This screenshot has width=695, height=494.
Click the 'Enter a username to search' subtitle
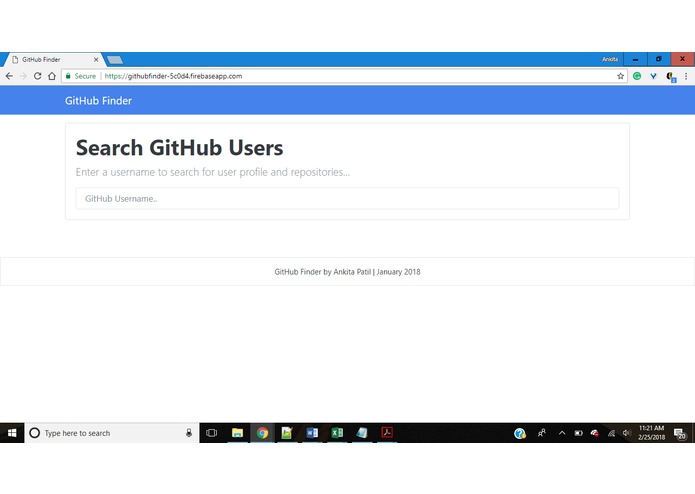point(213,172)
